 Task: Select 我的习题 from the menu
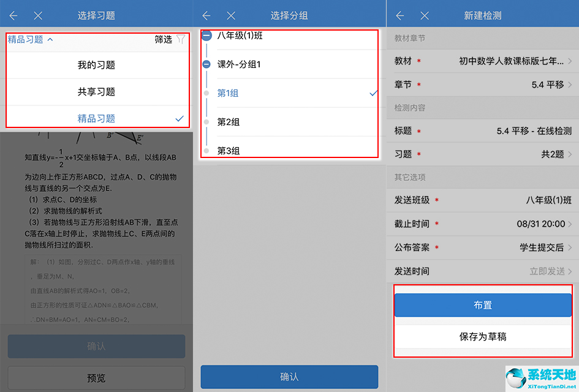pyautogui.click(x=96, y=63)
